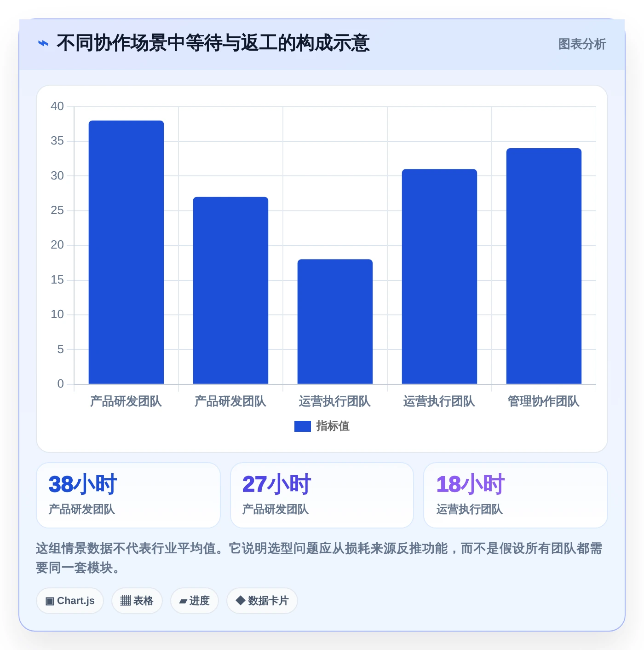Click the 管理协作团队 axis label

click(544, 401)
